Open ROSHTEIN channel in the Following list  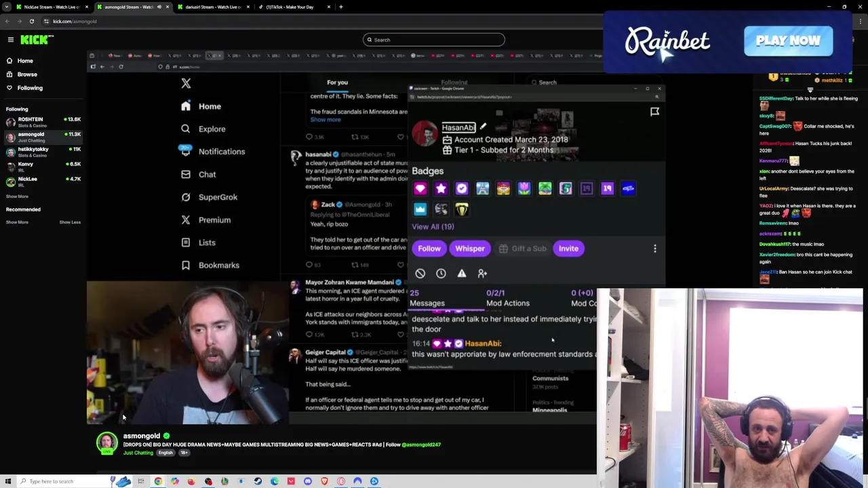click(43, 122)
